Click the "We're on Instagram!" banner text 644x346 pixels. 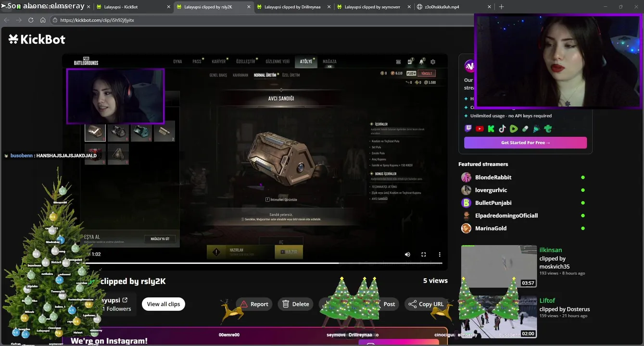click(109, 341)
